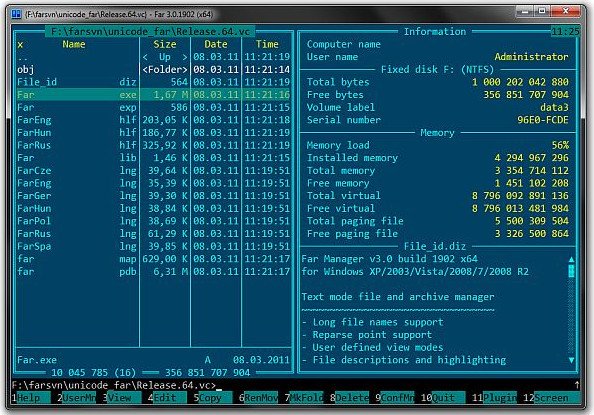Screen dimensions: 594x415
Task: Click the Information panel title
Action: point(435,31)
